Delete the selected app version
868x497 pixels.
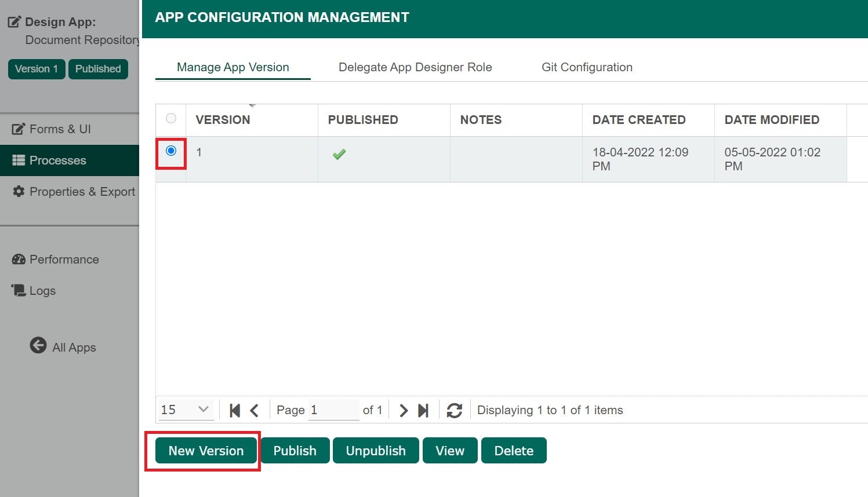click(514, 451)
